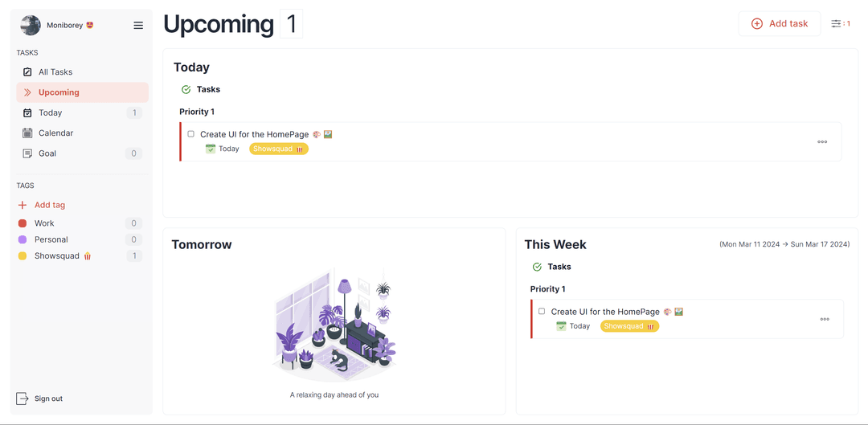Click the Goal note icon in sidebar

click(27, 153)
